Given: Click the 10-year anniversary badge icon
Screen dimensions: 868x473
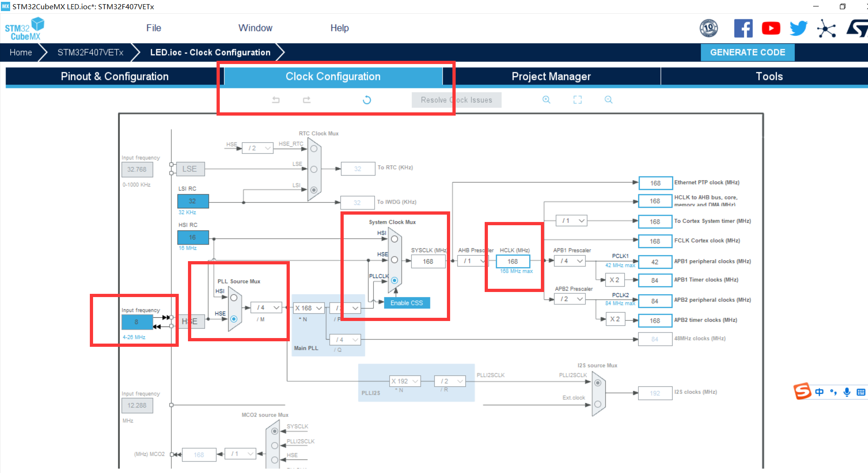Looking at the screenshot, I should (x=709, y=29).
